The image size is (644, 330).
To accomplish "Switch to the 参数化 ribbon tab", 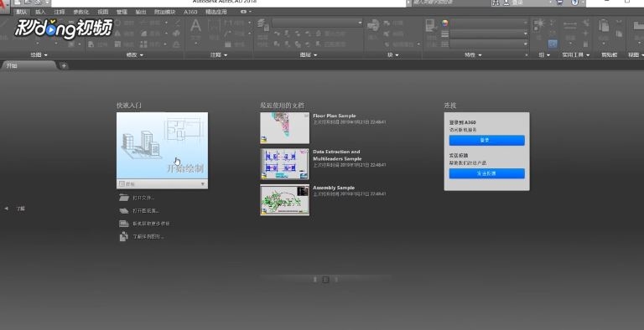I will (80, 12).
